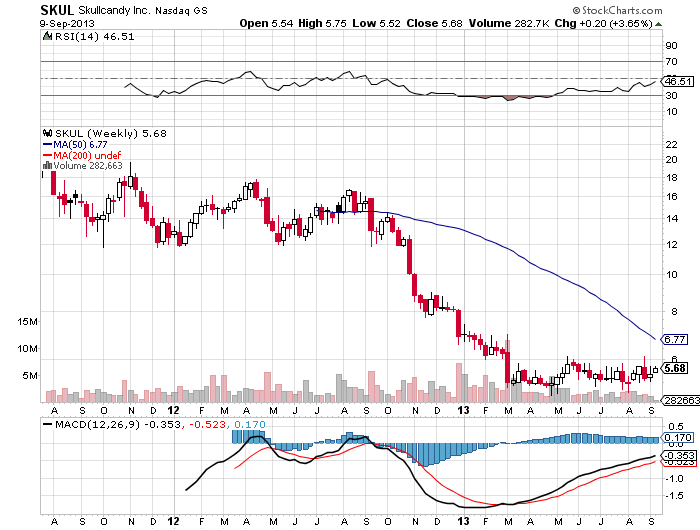This screenshot has width=700, height=530.
Task: Click the 70 level on the RSI axis
Action: [671, 62]
